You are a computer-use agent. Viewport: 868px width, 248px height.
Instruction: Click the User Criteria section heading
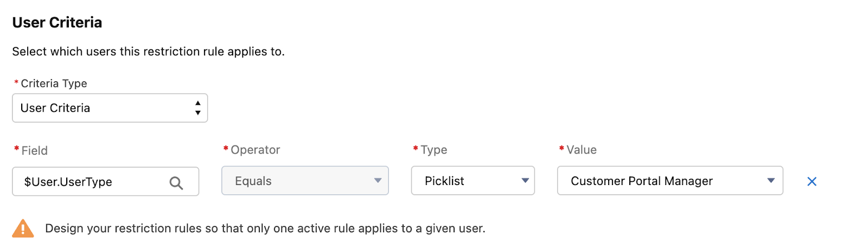pos(57,22)
